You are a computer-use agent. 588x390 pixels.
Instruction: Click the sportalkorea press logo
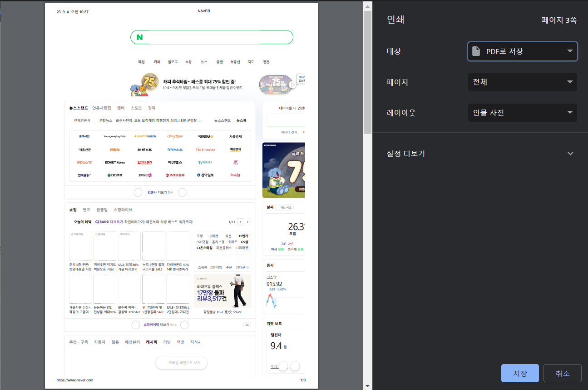click(x=145, y=136)
